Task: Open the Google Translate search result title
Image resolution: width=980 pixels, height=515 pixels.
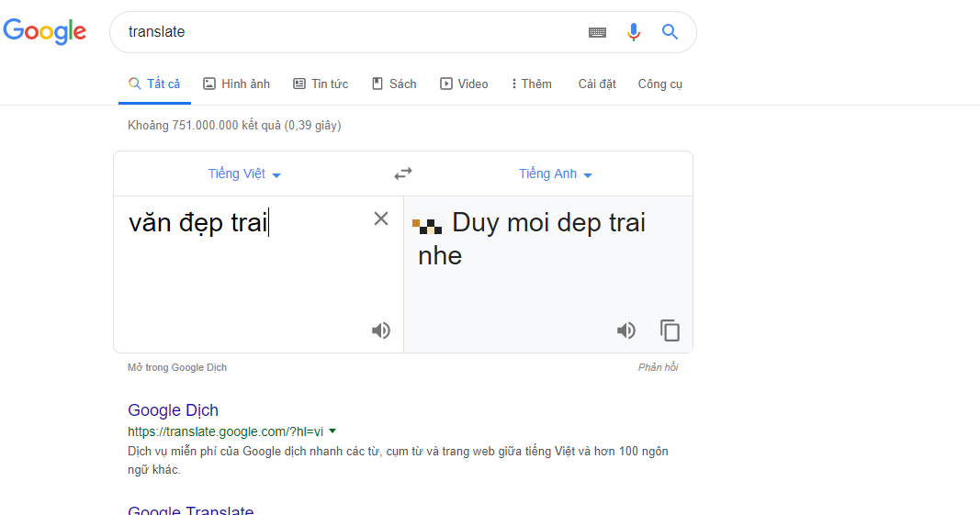Action: point(191,509)
